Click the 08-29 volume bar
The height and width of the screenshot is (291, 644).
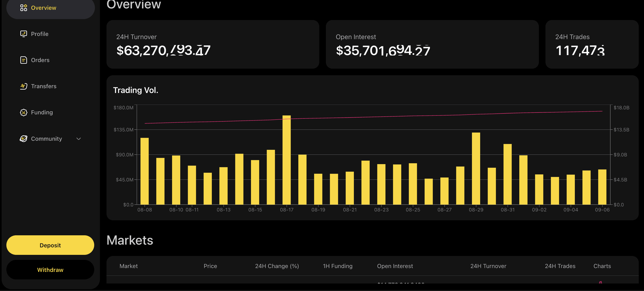click(476, 169)
